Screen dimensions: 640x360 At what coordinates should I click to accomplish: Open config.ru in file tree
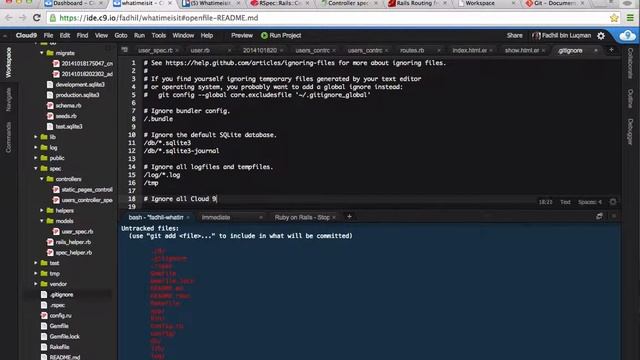(x=60, y=316)
